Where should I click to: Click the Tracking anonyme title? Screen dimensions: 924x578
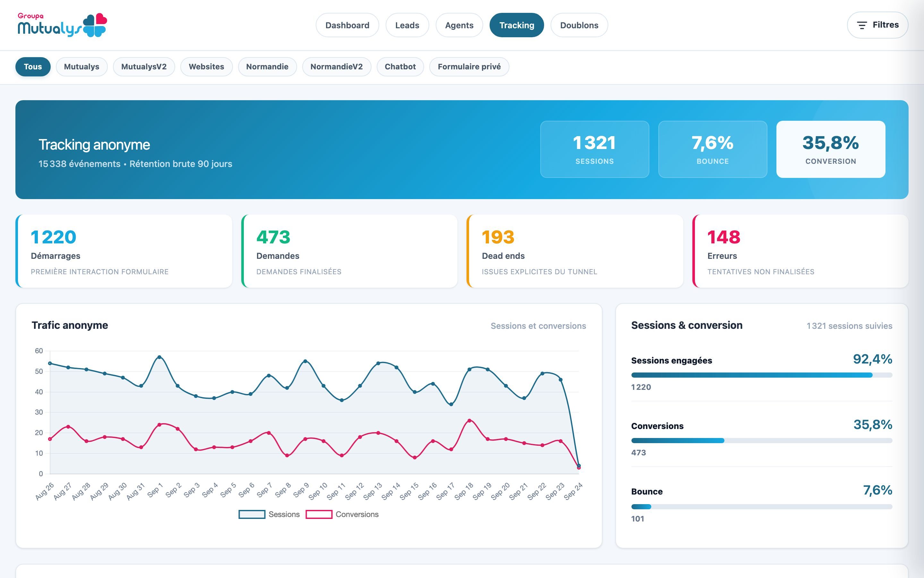(x=94, y=144)
